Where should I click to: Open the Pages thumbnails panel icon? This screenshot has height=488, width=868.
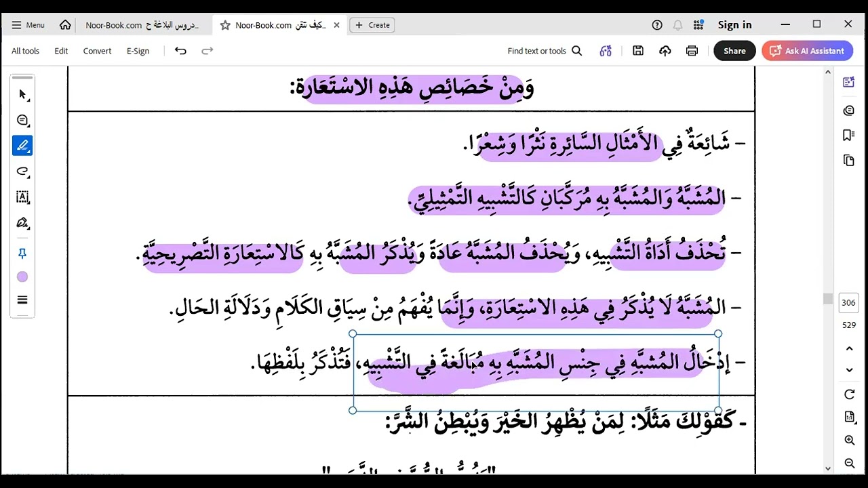tap(848, 161)
